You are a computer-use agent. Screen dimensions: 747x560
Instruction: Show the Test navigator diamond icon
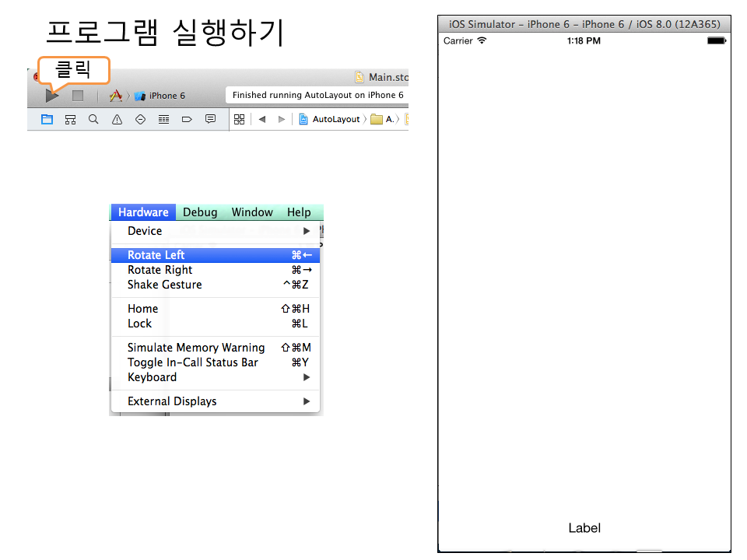[140, 119]
